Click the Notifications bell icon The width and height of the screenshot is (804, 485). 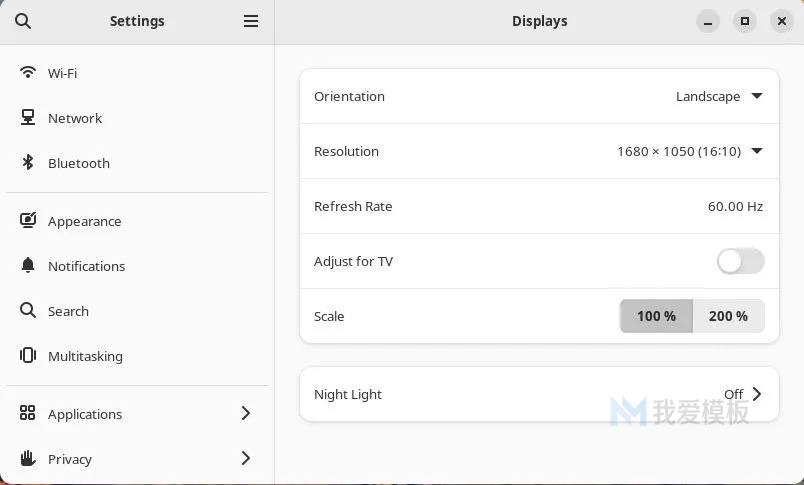coord(28,266)
